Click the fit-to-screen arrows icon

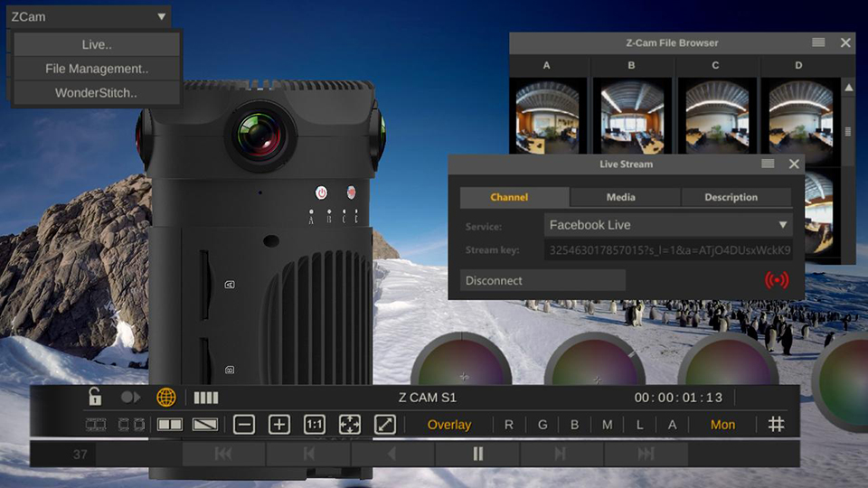click(349, 425)
